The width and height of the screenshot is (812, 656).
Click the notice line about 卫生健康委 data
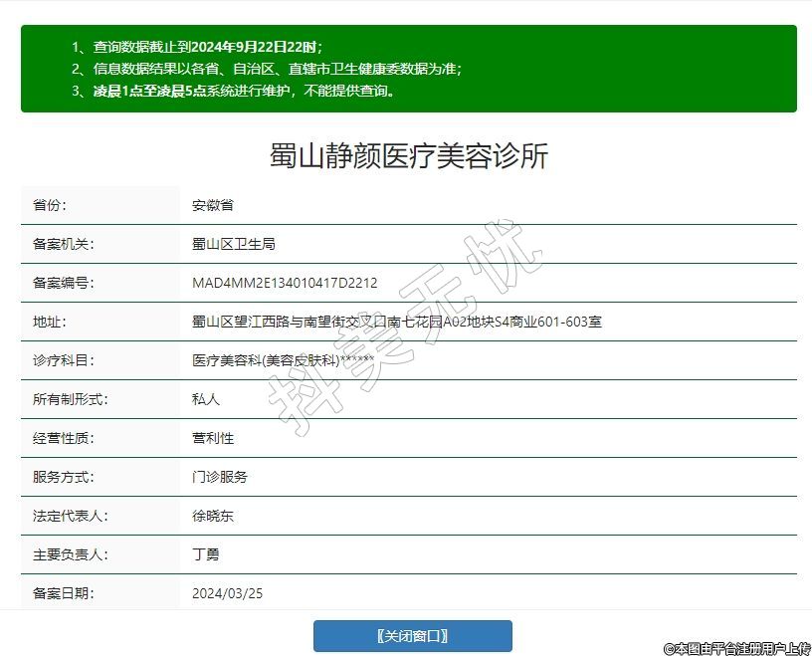tap(266, 69)
